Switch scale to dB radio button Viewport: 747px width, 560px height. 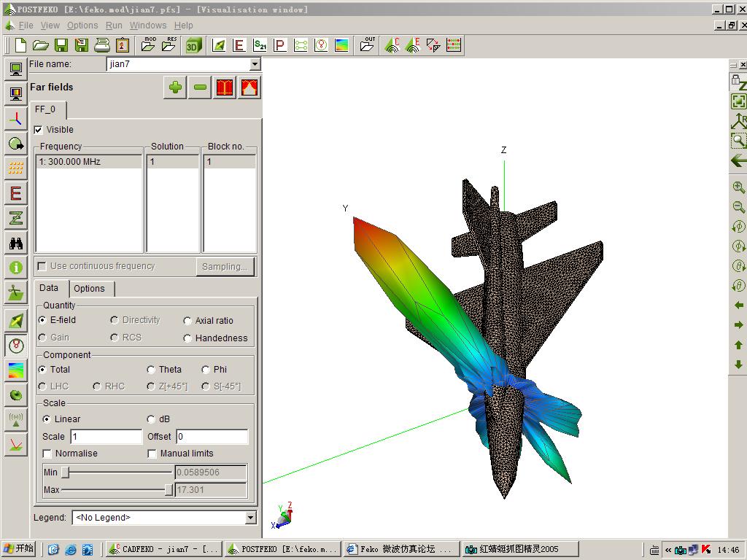tap(151, 419)
